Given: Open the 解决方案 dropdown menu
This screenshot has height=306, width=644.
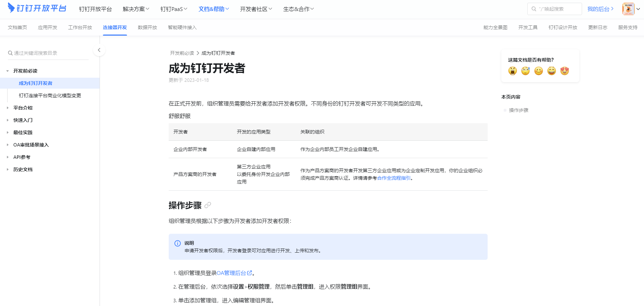Looking at the screenshot, I should (136, 9).
